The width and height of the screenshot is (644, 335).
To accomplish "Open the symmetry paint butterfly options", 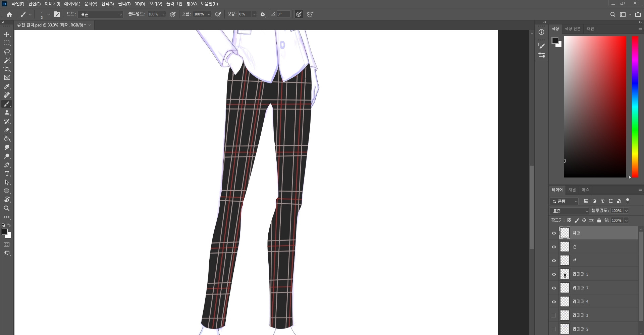I will [310, 14].
